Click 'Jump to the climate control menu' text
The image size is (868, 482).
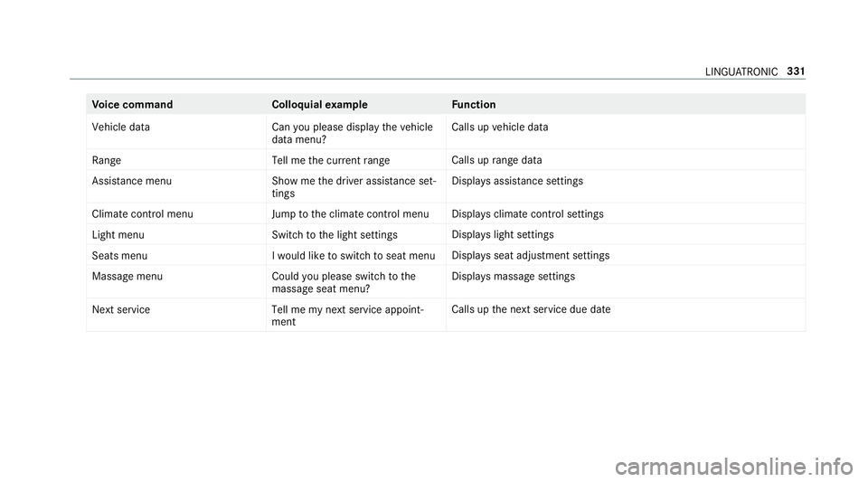coord(351,214)
